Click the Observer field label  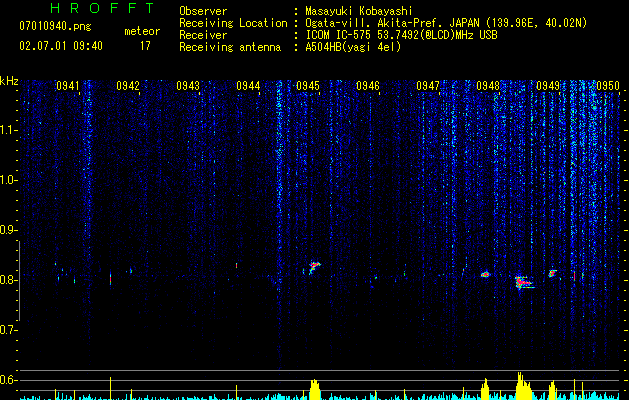point(203,11)
